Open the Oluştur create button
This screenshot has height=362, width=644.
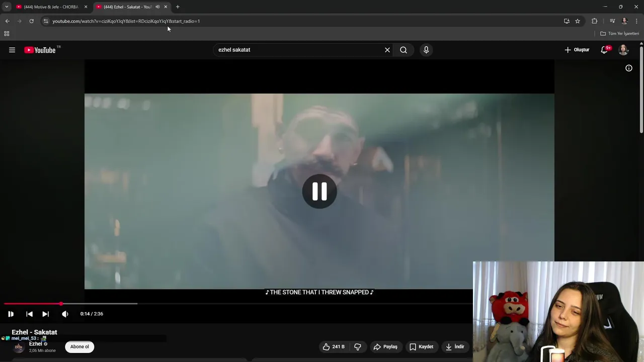click(x=577, y=50)
